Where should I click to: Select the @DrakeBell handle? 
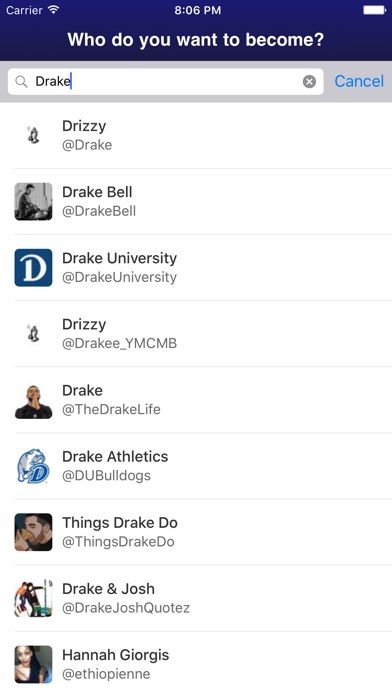point(99,211)
